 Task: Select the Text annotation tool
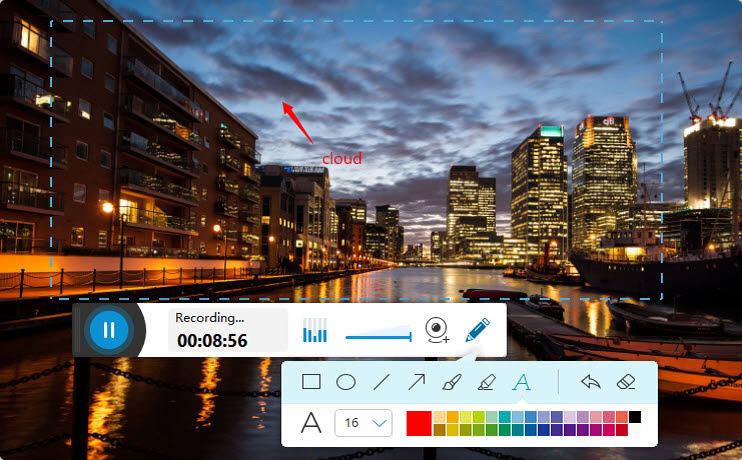(521, 381)
